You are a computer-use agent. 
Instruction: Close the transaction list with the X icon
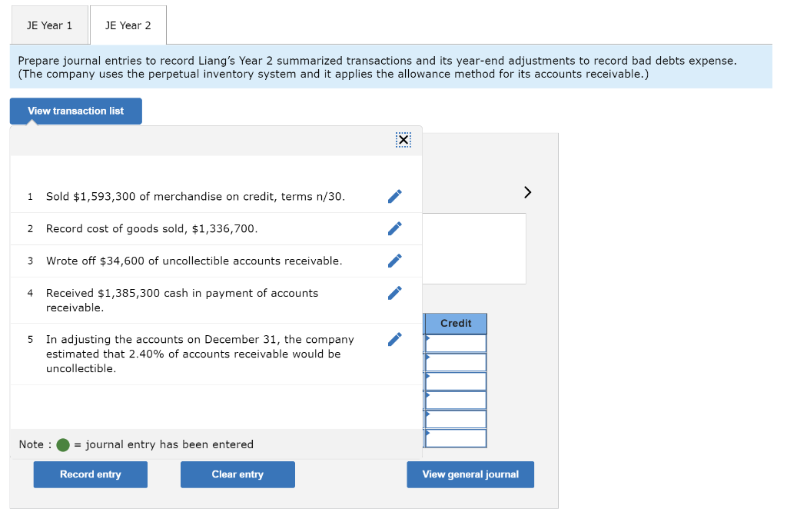(x=403, y=140)
